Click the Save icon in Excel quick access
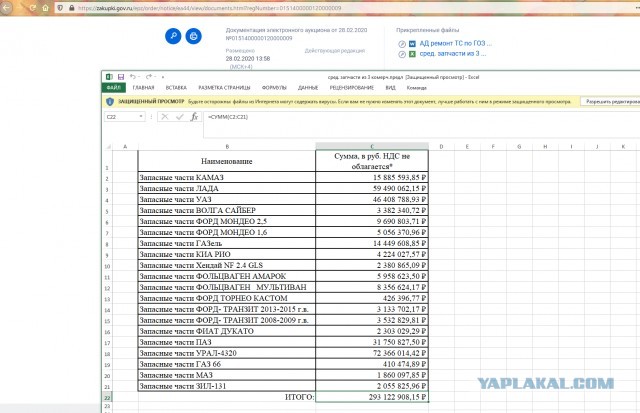Image resolution: width=640 pixels, height=413 pixels. tap(121, 77)
